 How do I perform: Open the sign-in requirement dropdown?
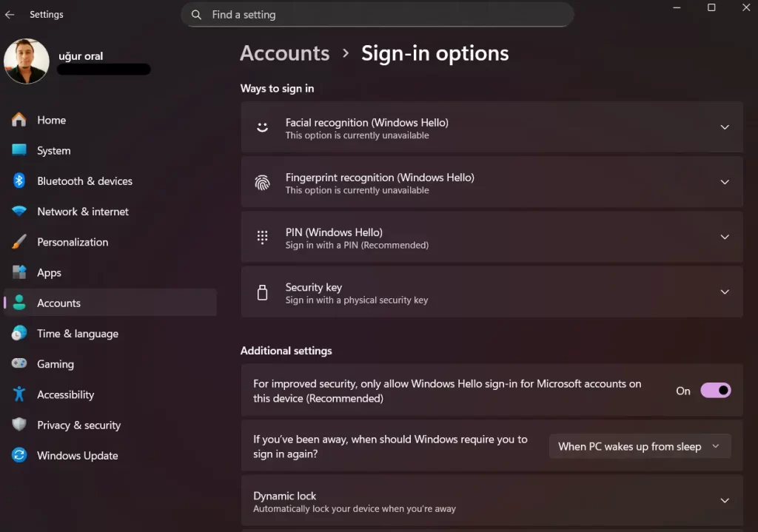pos(639,446)
